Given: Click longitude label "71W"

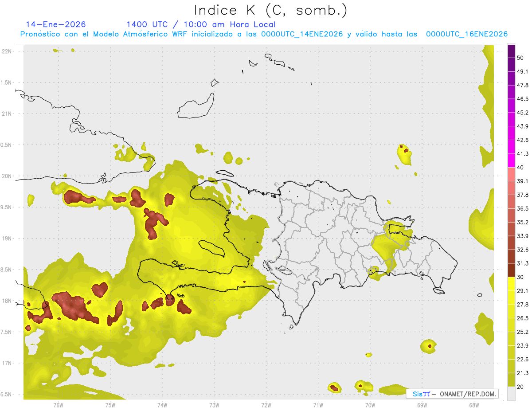Looking at the screenshot, I should pyautogui.click(x=318, y=405).
